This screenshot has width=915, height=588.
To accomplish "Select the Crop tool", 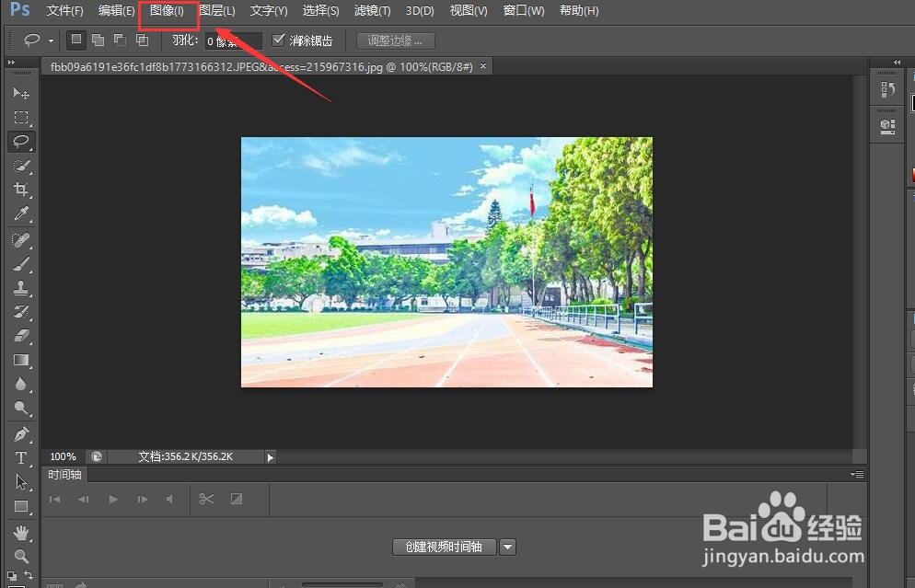I will click(x=21, y=190).
